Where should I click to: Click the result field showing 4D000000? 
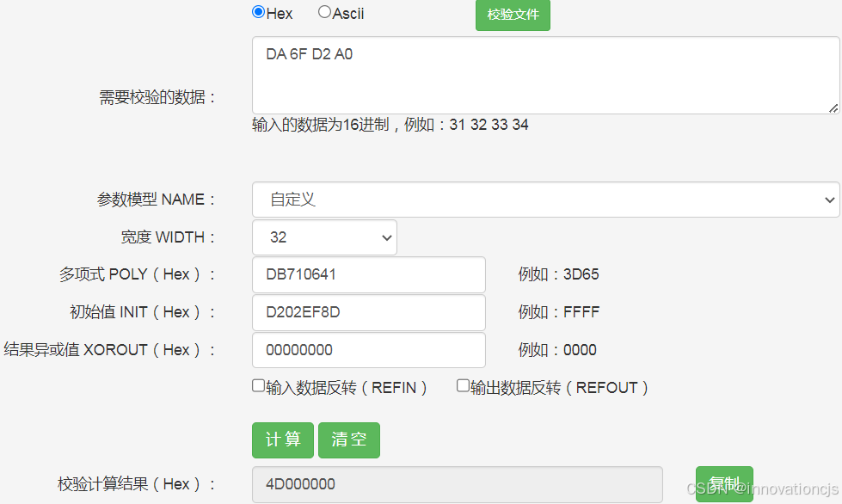pos(458,484)
